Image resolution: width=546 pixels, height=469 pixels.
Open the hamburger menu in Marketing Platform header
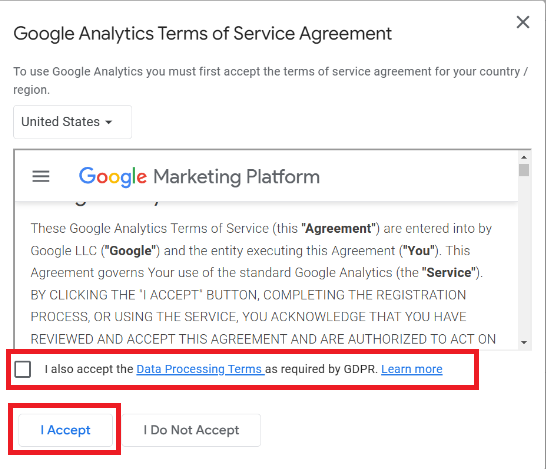[41, 177]
